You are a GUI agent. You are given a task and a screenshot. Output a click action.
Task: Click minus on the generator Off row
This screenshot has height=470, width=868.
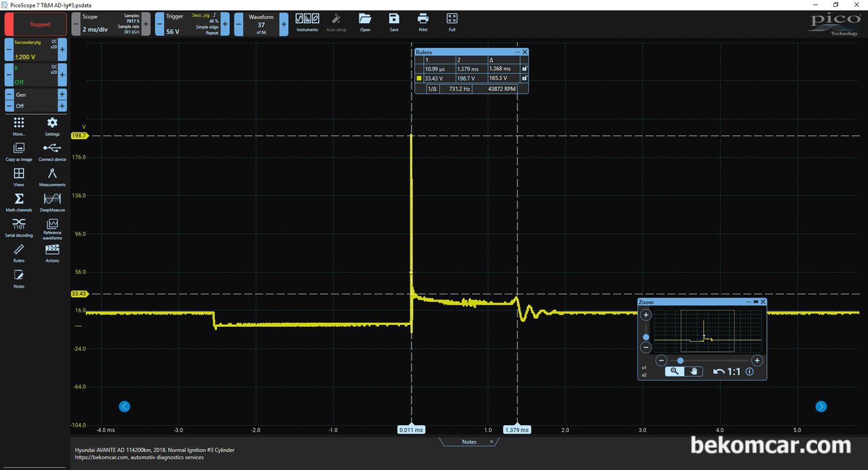coord(9,106)
